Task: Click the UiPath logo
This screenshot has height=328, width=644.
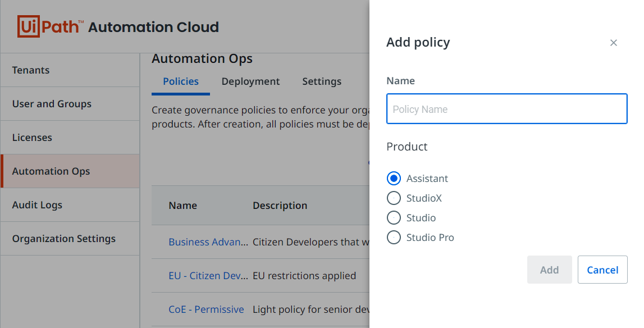Action: point(50,27)
